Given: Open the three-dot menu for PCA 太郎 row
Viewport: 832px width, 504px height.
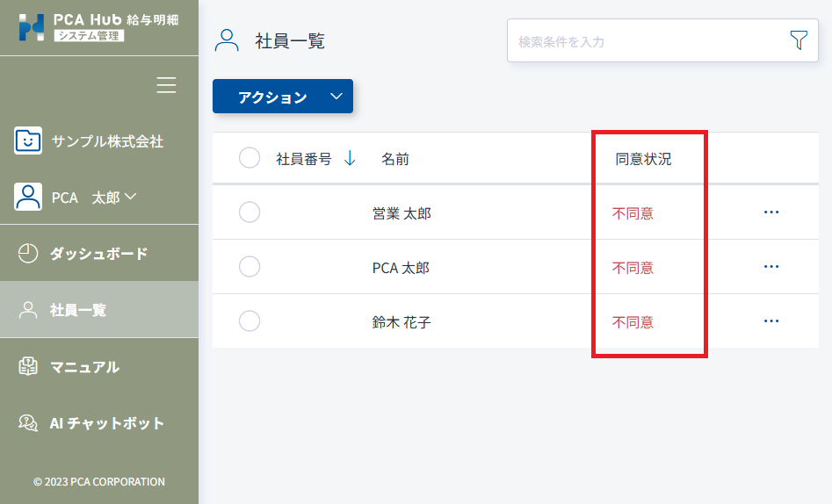Looking at the screenshot, I should click(x=771, y=266).
